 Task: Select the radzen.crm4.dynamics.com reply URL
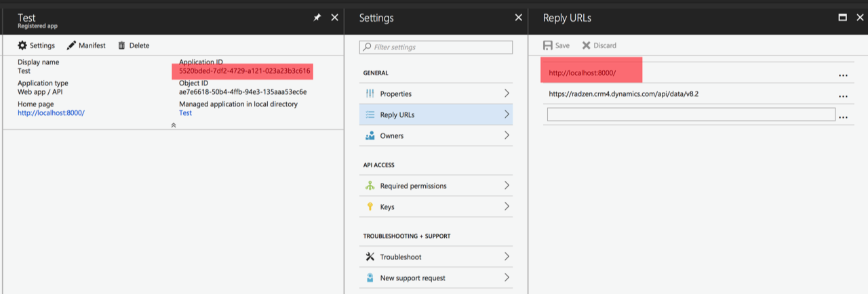(x=623, y=93)
